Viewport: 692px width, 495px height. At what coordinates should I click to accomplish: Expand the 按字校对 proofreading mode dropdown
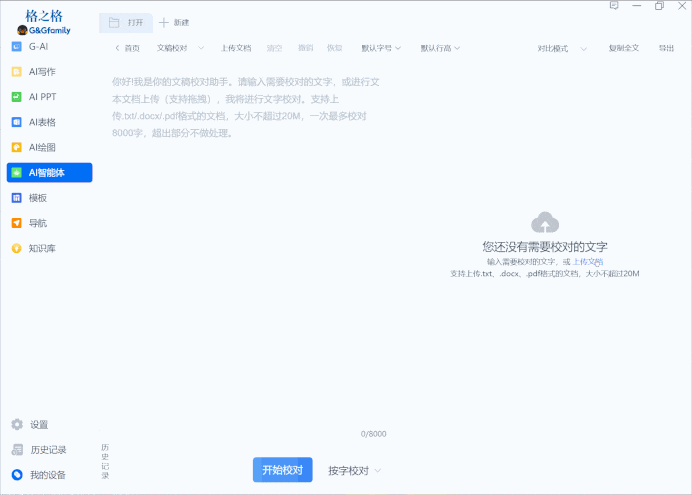point(355,471)
